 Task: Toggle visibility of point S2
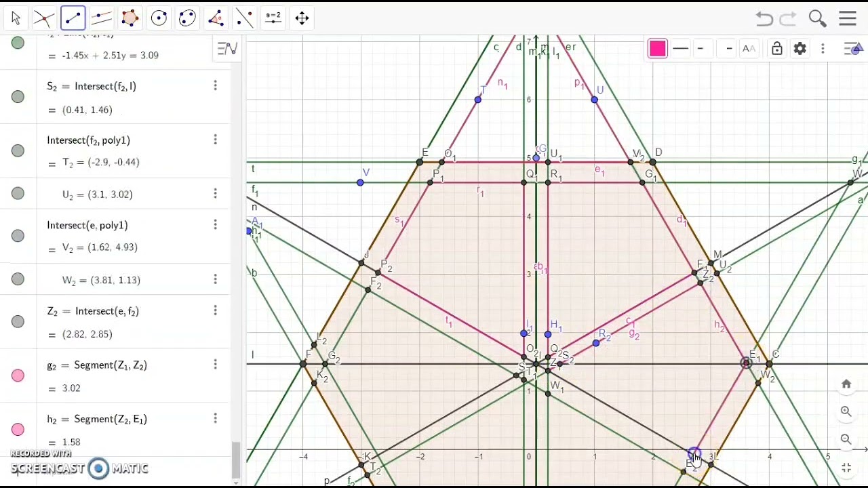[18, 97]
